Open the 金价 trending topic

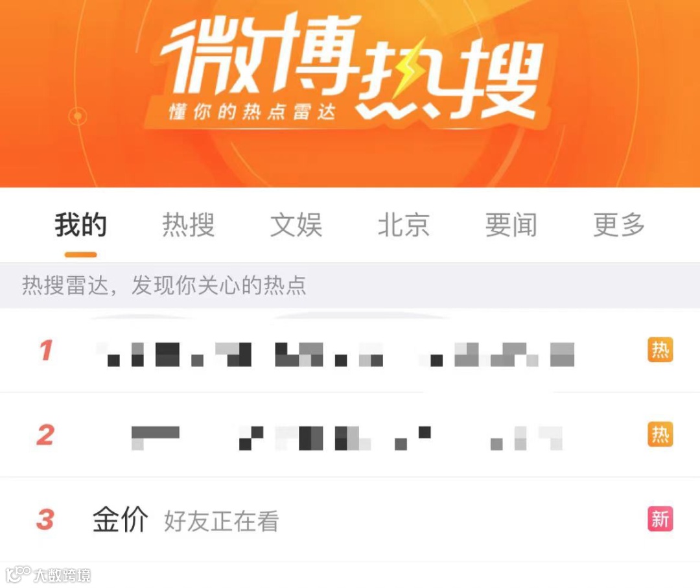(120, 519)
